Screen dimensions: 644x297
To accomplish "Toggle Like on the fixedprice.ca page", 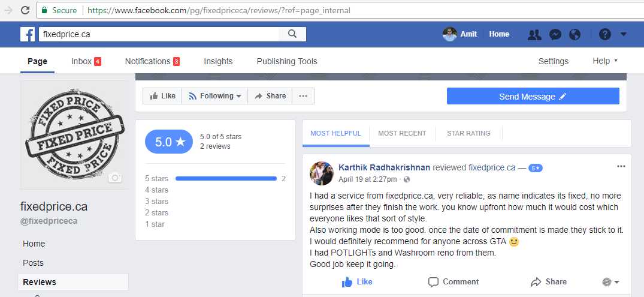I will point(162,96).
